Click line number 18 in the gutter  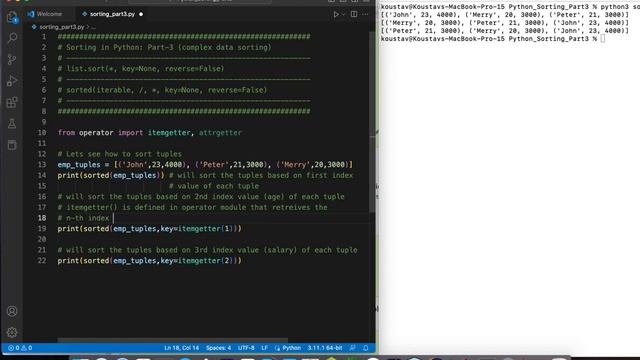tap(42, 218)
